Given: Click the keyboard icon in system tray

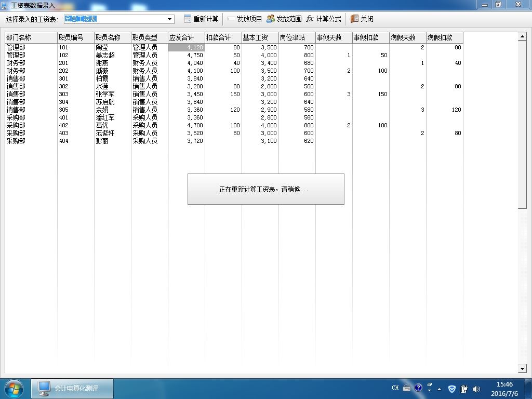Looking at the screenshot, I should pos(407,388).
